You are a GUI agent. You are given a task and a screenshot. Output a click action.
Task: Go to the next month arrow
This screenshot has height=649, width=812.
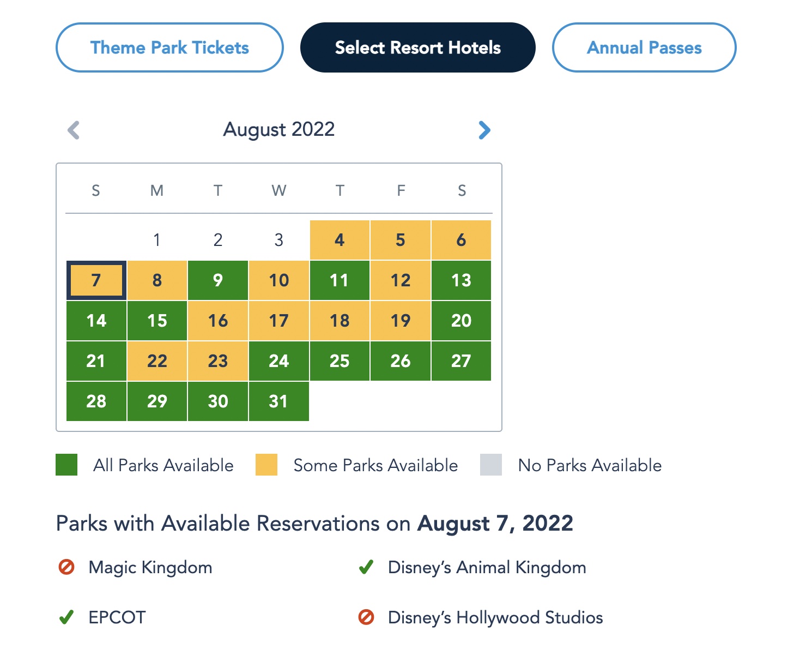pyautogui.click(x=484, y=130)
